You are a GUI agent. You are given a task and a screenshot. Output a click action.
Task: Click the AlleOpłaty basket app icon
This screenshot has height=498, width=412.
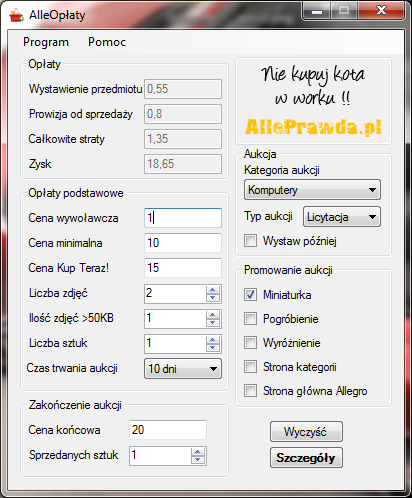click(16, 15)
